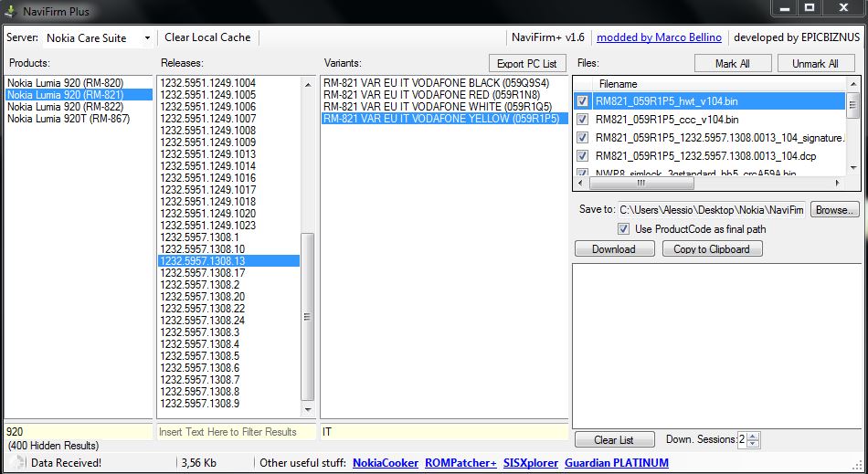
Task: Select file RM821_059R1P5_1232.5957.1308.0013_104.dcp row
Action: 710,156
